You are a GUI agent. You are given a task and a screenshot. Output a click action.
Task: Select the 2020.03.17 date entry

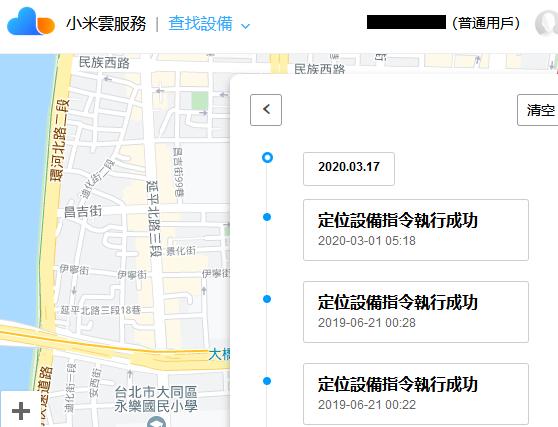(x=349, y=169)
